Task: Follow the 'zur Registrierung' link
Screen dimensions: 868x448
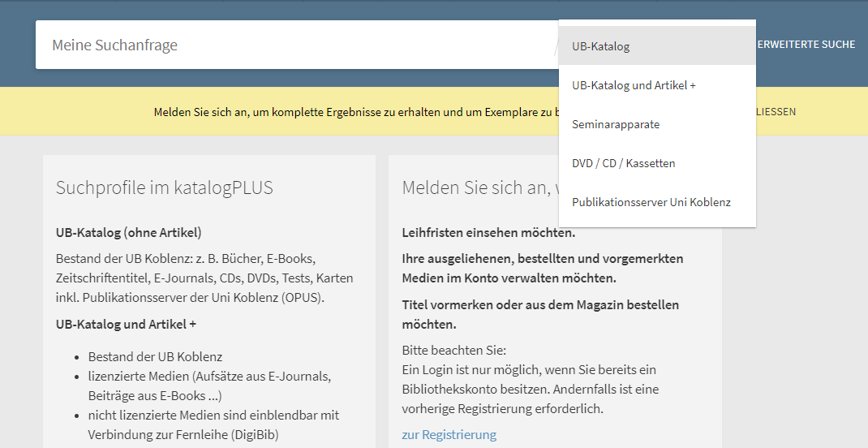Action: coord(449,435)
